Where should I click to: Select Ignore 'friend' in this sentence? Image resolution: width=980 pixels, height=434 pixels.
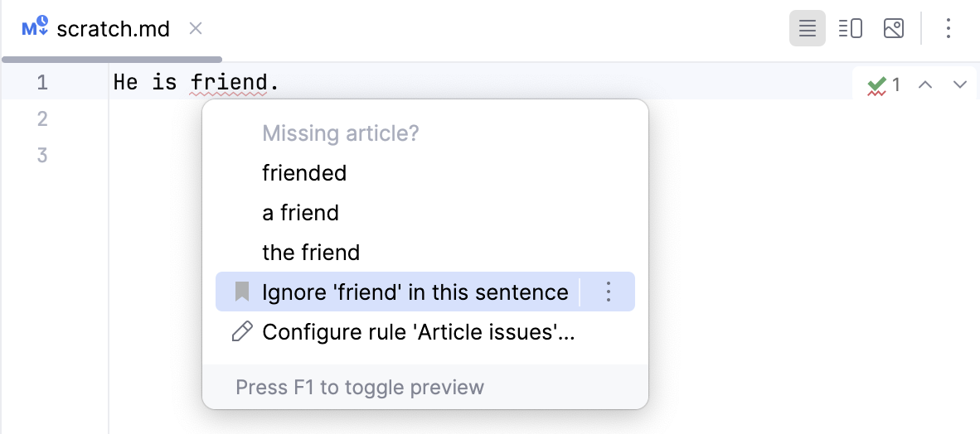[415, 292]
